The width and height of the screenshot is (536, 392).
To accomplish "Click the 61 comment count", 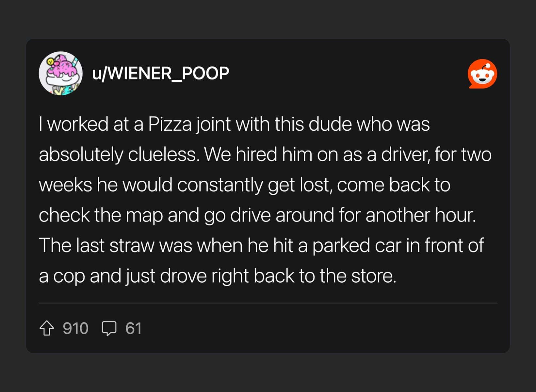I will (x=133, y=328).
